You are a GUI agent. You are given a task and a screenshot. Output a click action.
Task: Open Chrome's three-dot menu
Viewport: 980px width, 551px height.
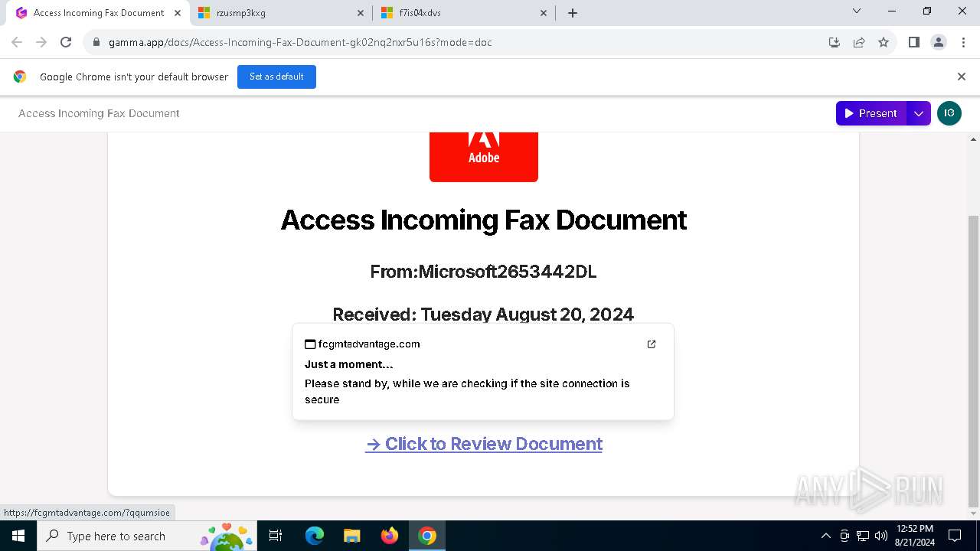coord(963,42)
